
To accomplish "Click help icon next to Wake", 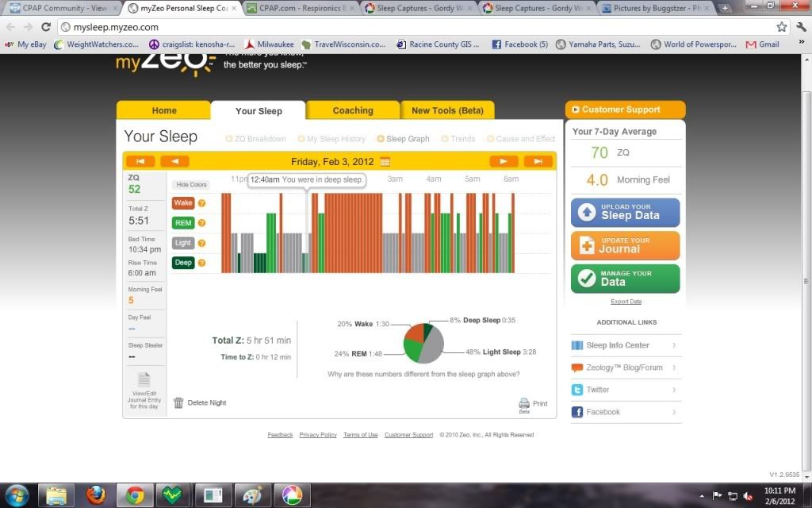I will coord(202,203).
